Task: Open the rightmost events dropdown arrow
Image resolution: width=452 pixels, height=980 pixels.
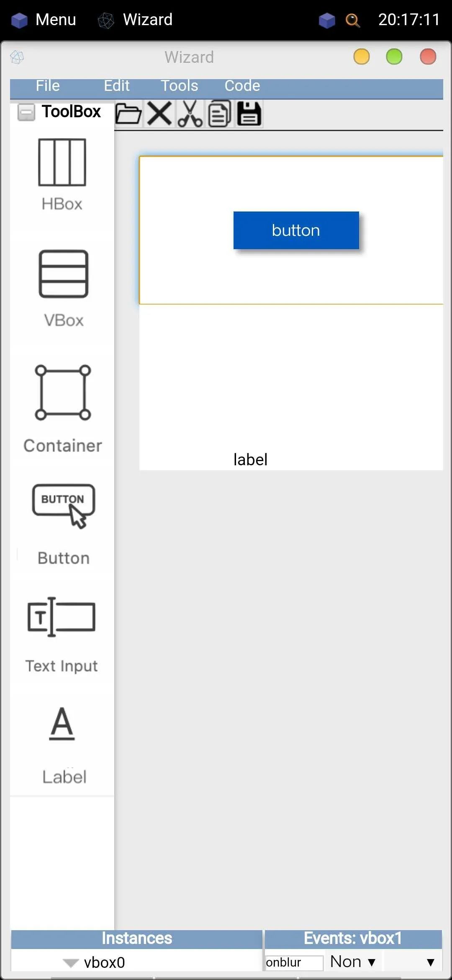Action: [430, 962]
